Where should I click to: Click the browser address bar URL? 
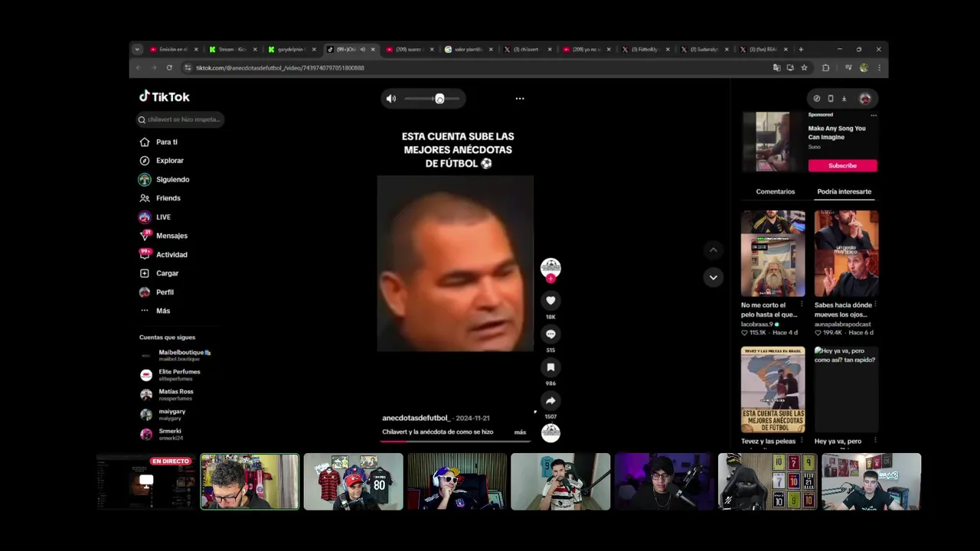tap(279, 67)
